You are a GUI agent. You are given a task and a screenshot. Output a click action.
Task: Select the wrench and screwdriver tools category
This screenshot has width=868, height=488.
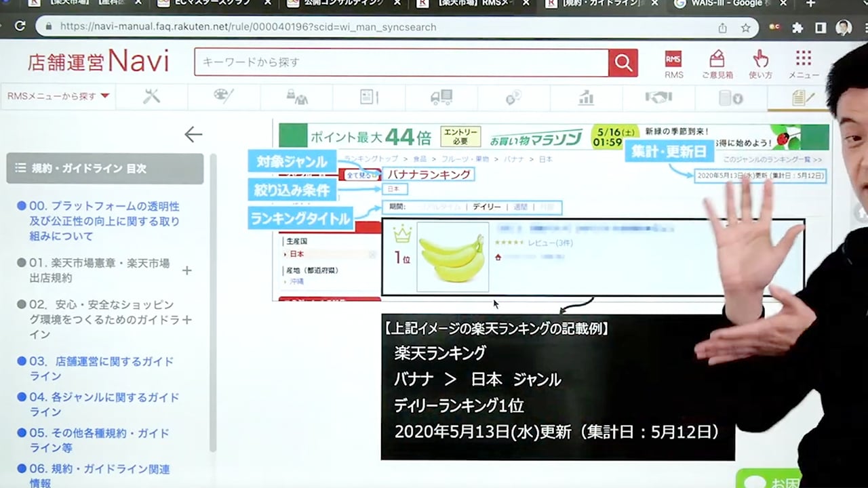151,97
